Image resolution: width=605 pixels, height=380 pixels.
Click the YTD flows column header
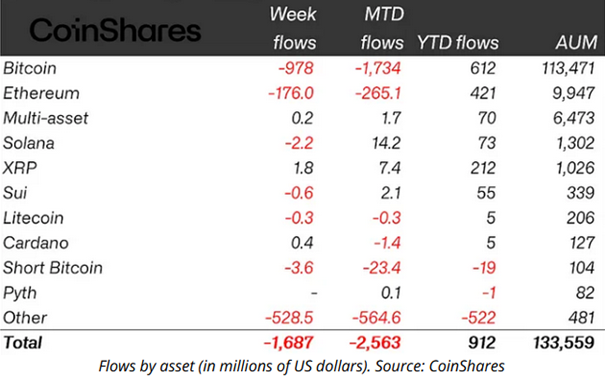click(458, 42)
